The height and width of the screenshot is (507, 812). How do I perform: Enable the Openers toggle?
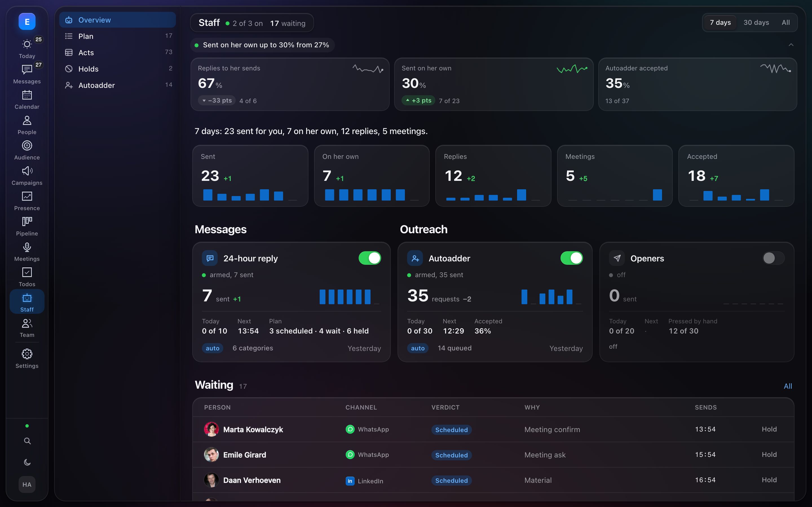coord(773,258)
